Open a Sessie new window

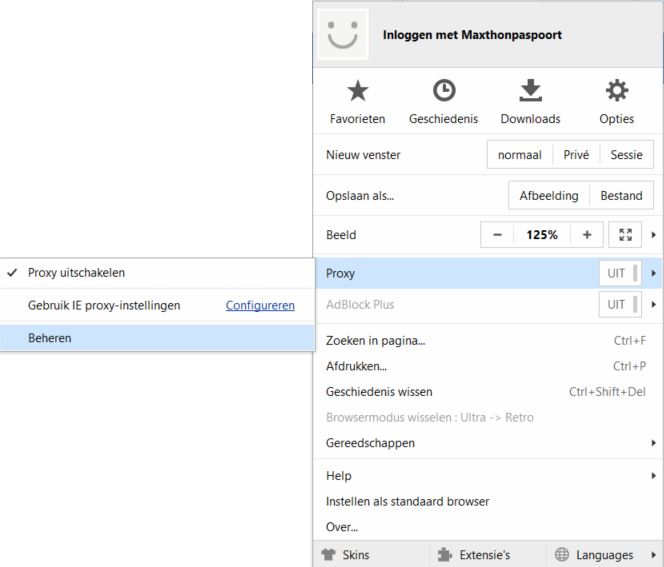[626, 155]
